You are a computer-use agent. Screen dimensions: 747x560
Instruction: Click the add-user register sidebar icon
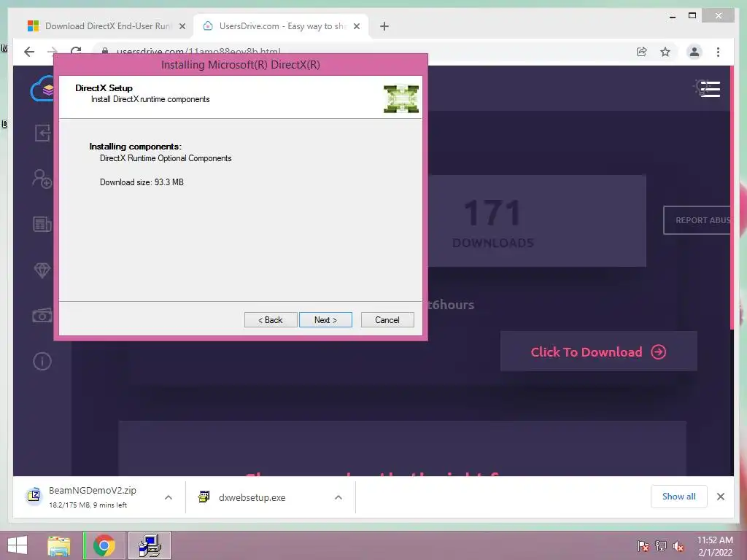click(x=42, y=179)
